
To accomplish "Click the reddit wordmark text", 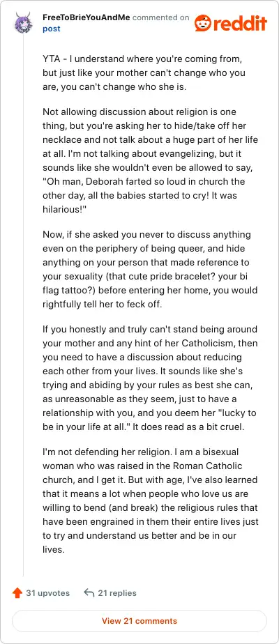I will pos(240,24).
